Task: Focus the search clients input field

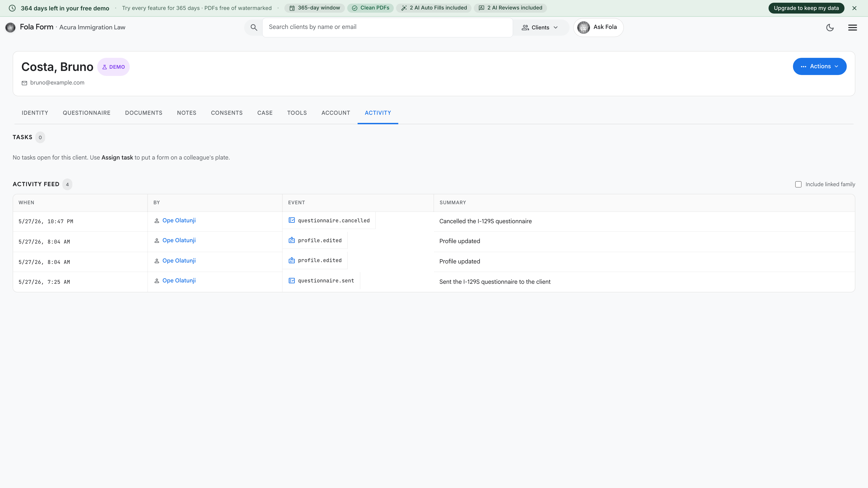Action: coord(387,27)
